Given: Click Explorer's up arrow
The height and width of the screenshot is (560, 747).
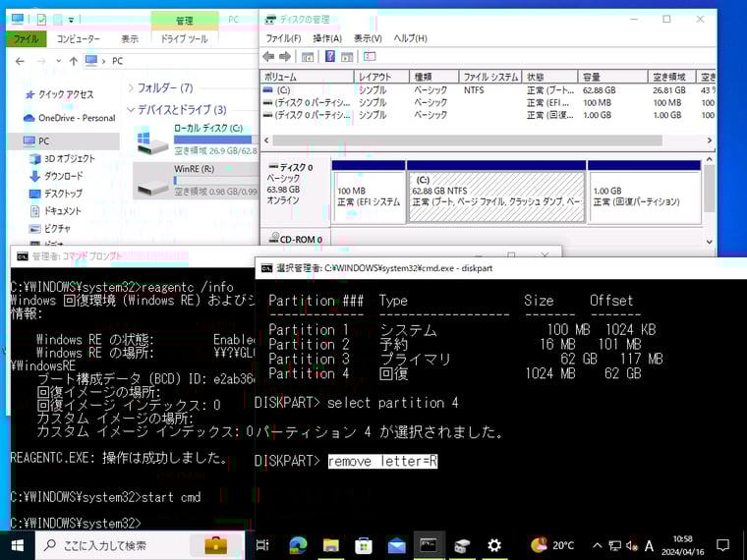Looking at the screenshot, I should tap(74, 61).
